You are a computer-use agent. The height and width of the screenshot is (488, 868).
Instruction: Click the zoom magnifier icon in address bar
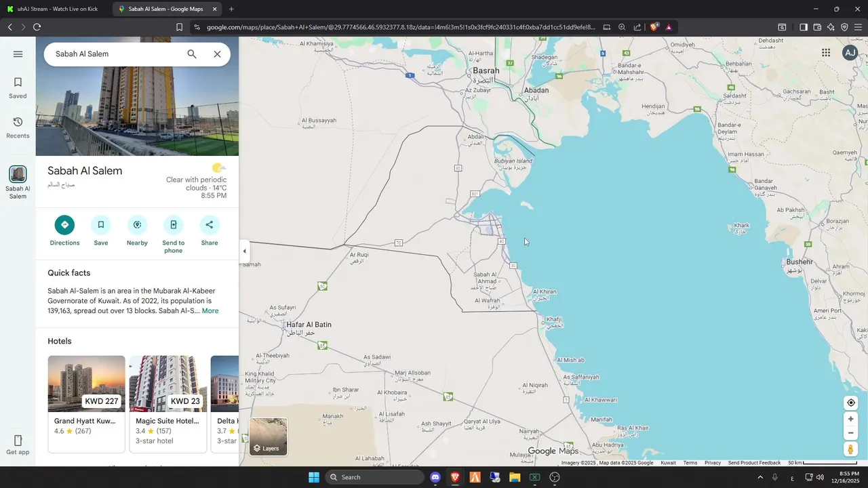coord(622,27)
